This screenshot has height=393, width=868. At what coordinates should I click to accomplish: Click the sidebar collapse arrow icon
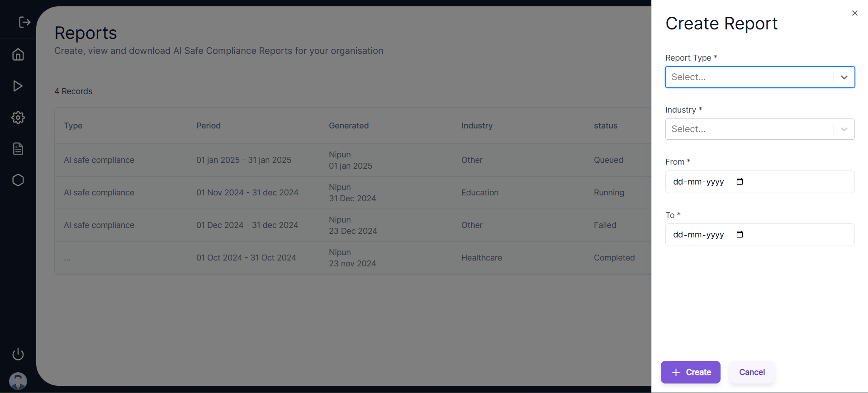(24, 22)
